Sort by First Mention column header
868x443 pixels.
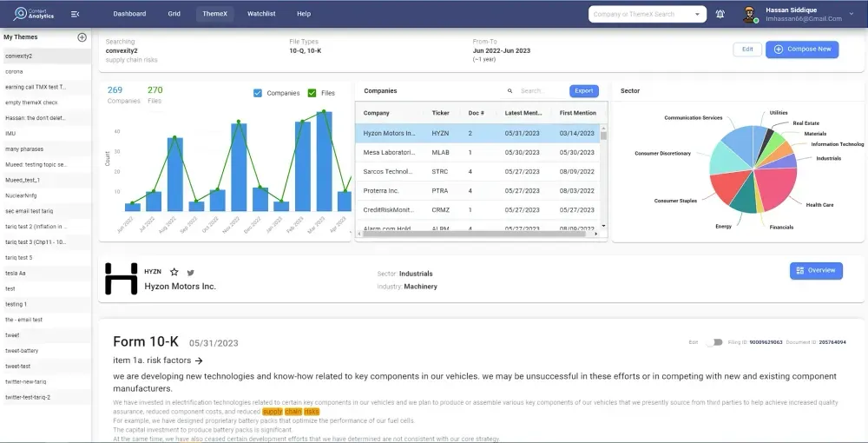click(577, 113)
